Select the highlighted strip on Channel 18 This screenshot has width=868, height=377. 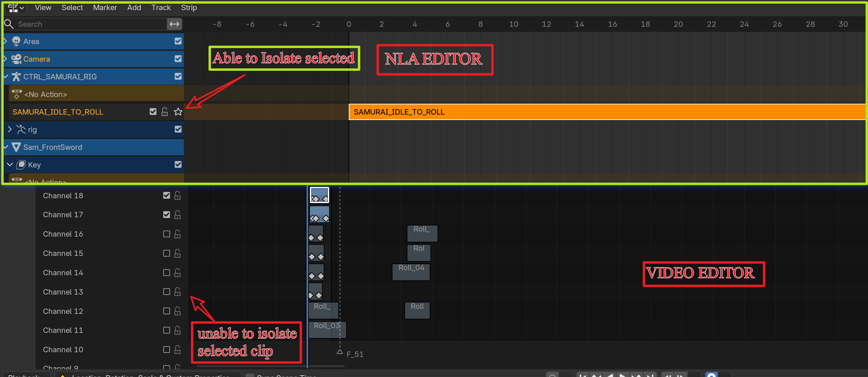(x=319, y=195)
